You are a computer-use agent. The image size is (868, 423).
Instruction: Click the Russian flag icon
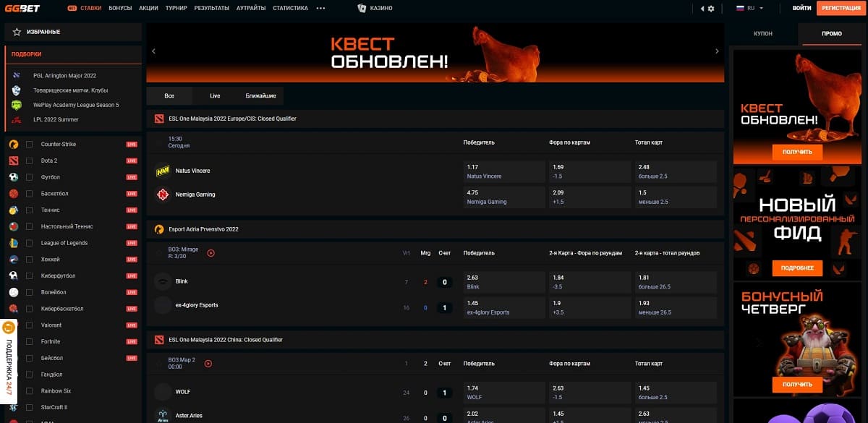(x=740, y=8)
